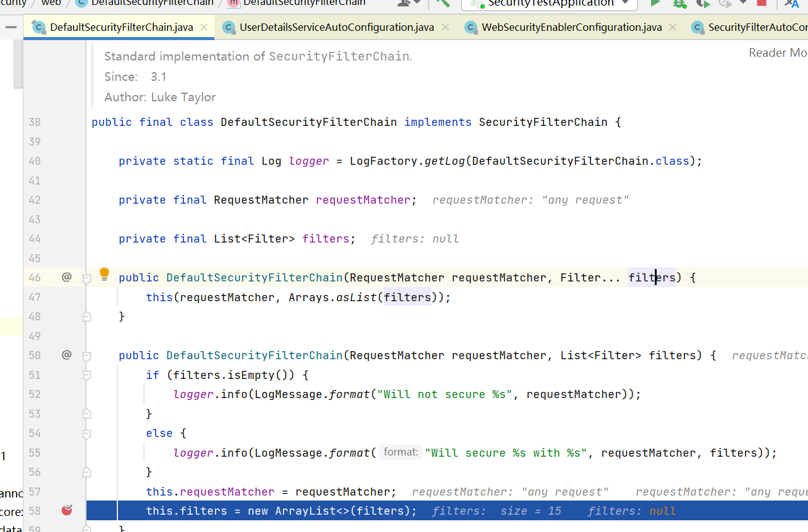Open the WebSecurityEnablerConfiguration.java tab
Viewport: 808px width, 532px height.
(571, 27)
